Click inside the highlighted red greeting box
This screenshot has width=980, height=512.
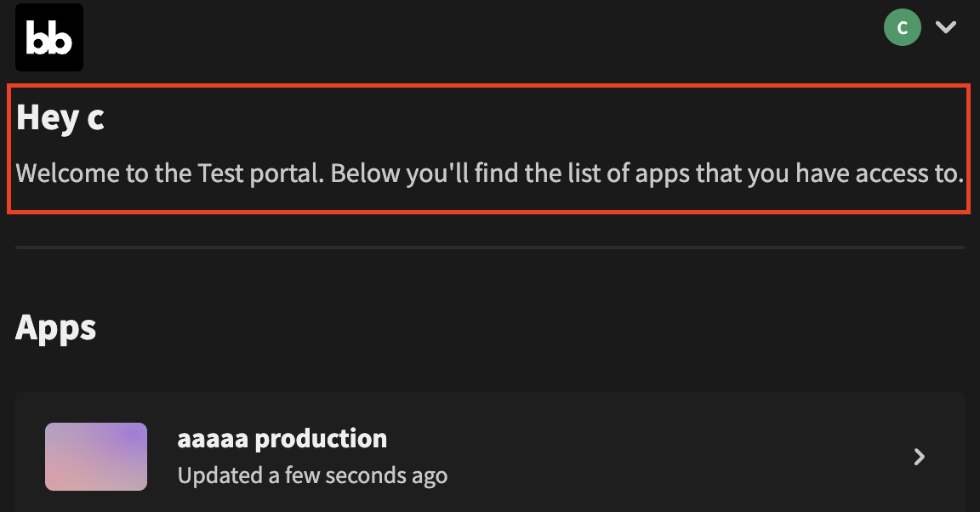pyautogui.click(x=490, y=149)
